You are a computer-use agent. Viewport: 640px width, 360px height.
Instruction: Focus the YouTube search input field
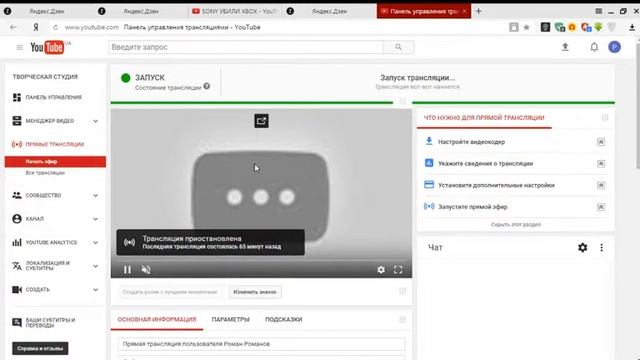click(x=246, y=47)
